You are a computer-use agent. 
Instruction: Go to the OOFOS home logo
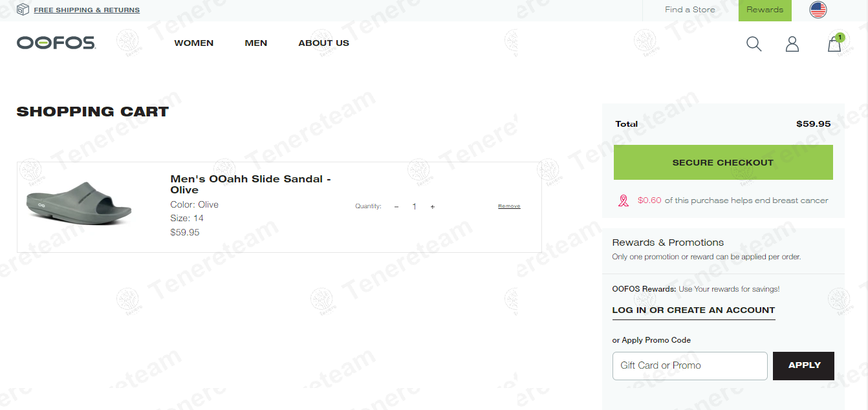pos(56,43)
